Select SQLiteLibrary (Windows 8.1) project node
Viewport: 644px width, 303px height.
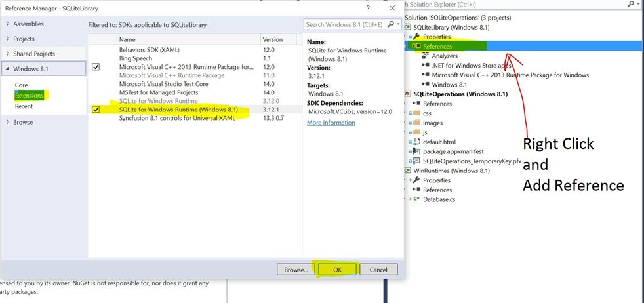click(451, 27)
